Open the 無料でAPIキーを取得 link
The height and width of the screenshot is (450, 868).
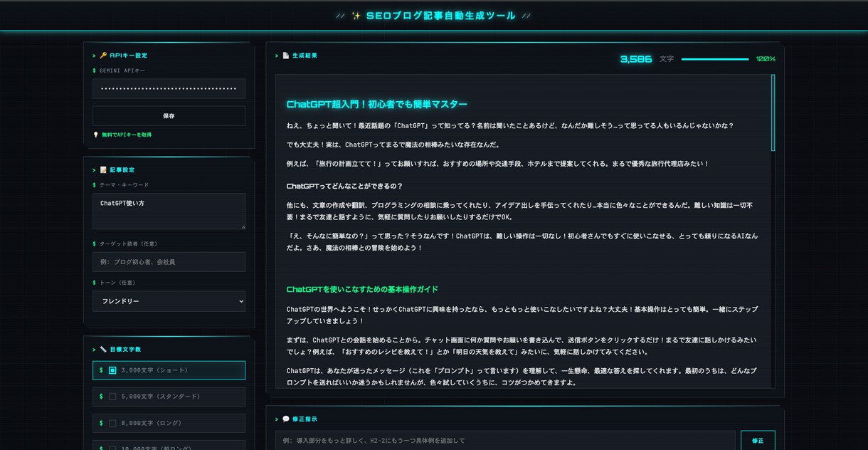[x=127, y=135]
